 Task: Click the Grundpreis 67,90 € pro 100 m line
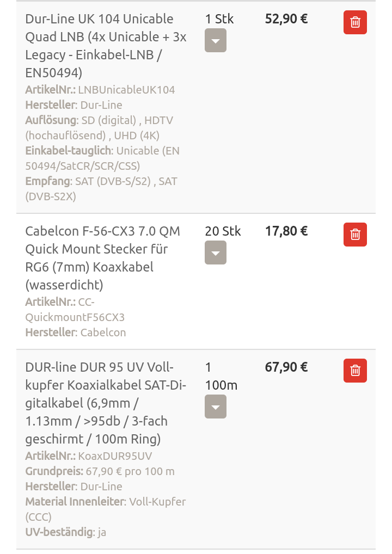100,471
